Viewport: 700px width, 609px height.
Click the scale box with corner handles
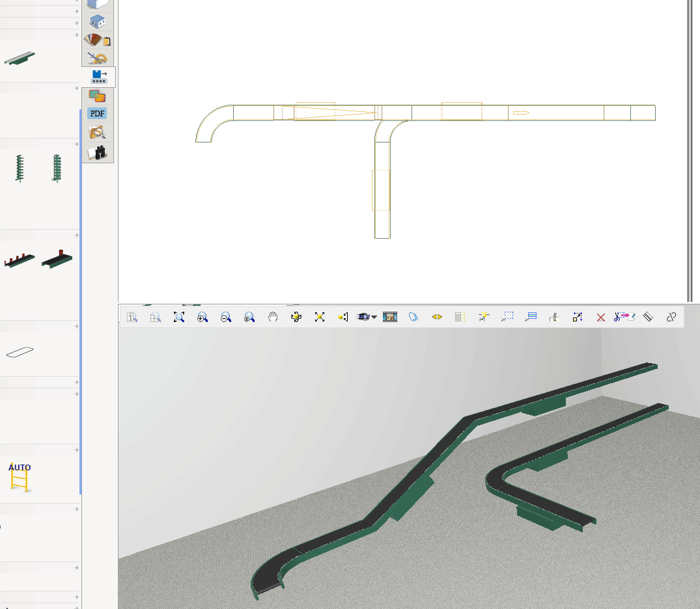578,318
